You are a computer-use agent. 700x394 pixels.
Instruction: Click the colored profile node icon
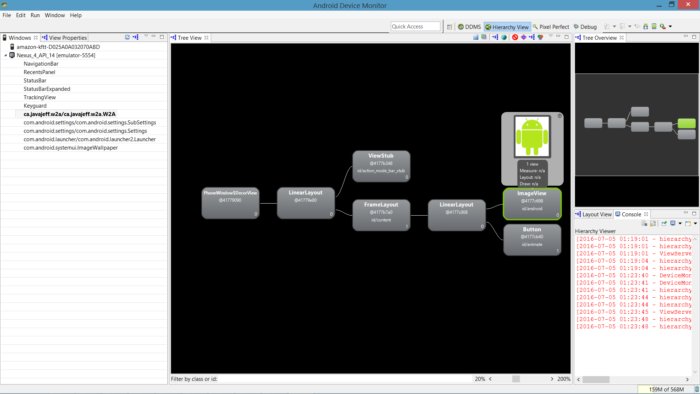click(x=540, y=37)
